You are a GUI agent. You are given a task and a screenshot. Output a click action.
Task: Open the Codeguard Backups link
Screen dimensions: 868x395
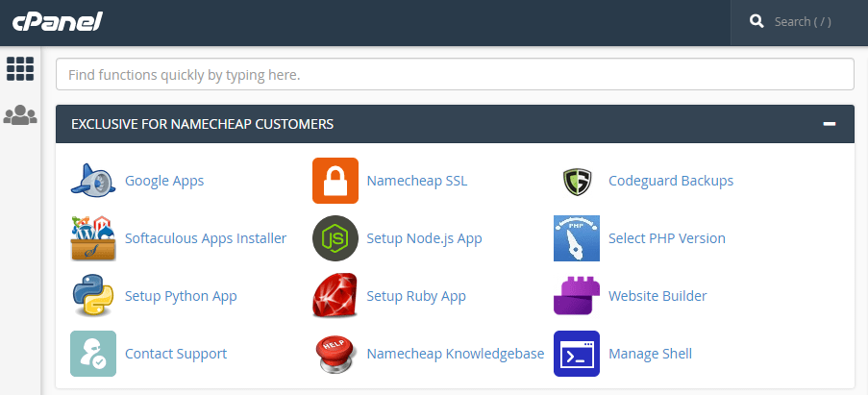click(671, 181)
